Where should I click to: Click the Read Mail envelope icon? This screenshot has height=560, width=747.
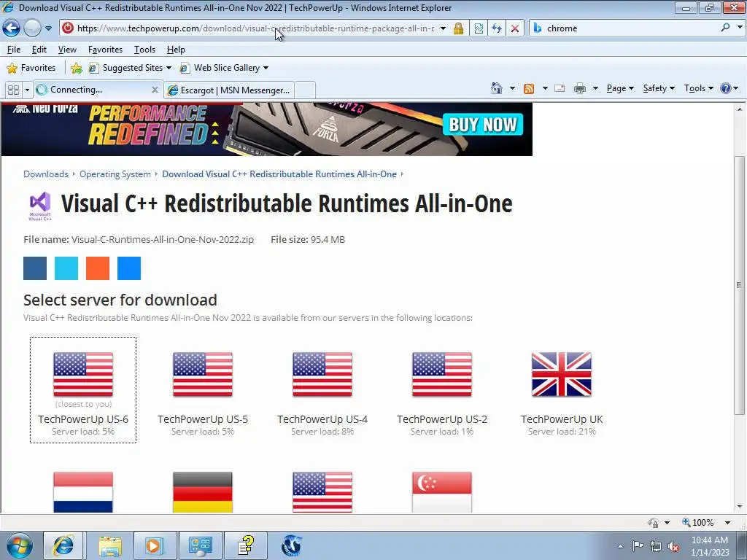point(560,88)
